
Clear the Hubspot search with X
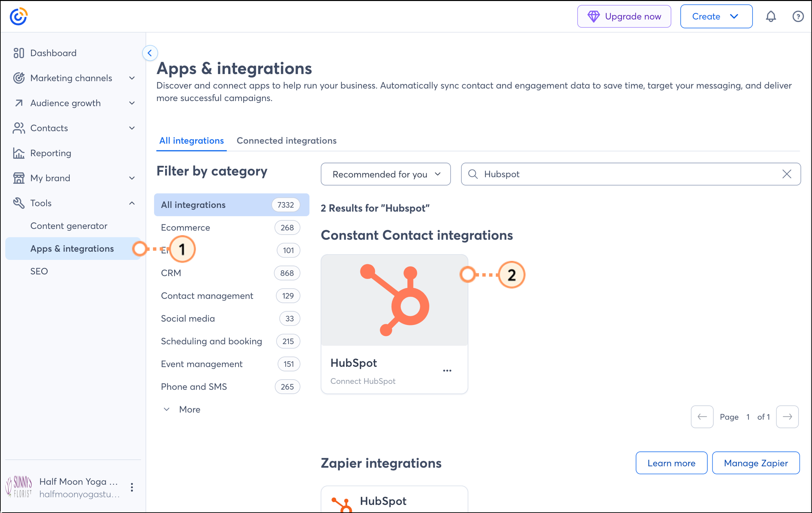pos(787,174)
